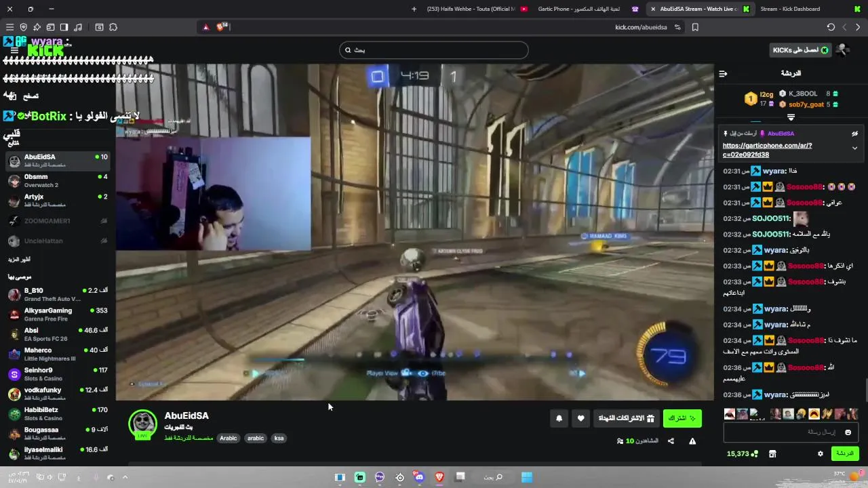Open the browser hamburger menu

click(9, 27)
